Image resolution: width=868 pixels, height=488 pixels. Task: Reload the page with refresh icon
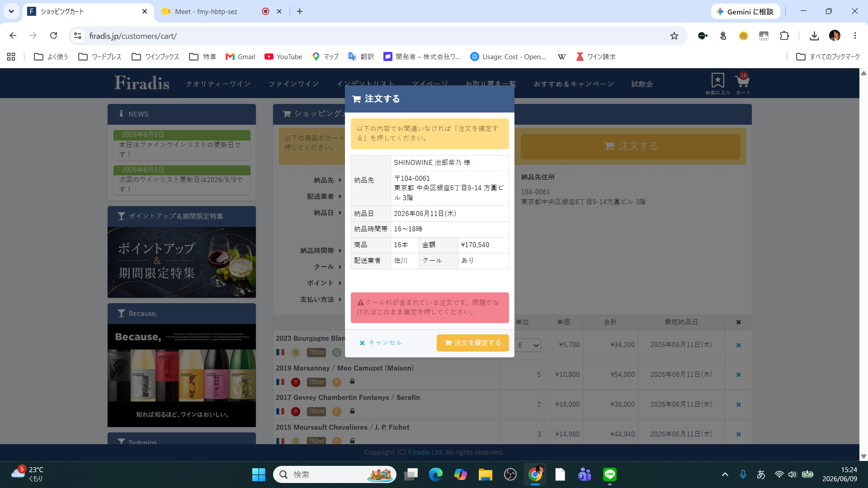[53, 36]
